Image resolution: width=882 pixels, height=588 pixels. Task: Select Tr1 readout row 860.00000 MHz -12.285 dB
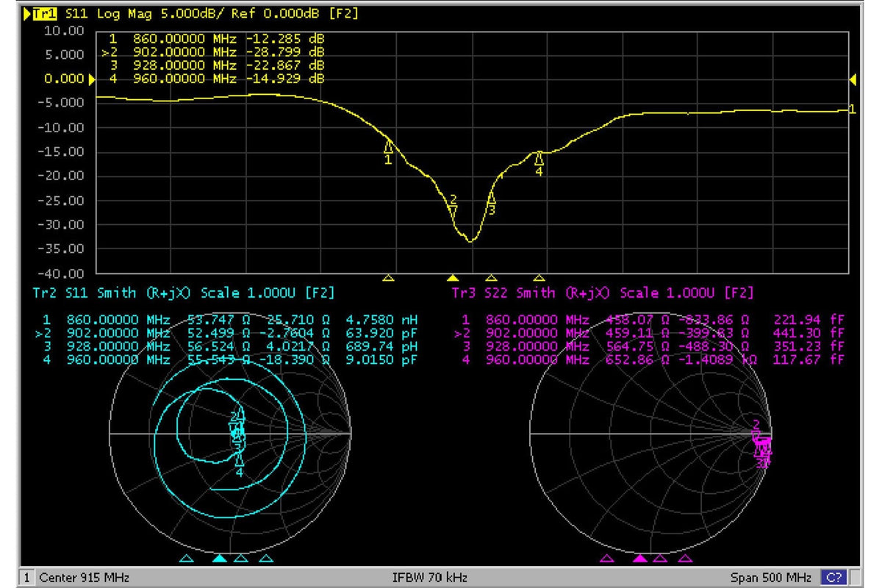(217, 37)
